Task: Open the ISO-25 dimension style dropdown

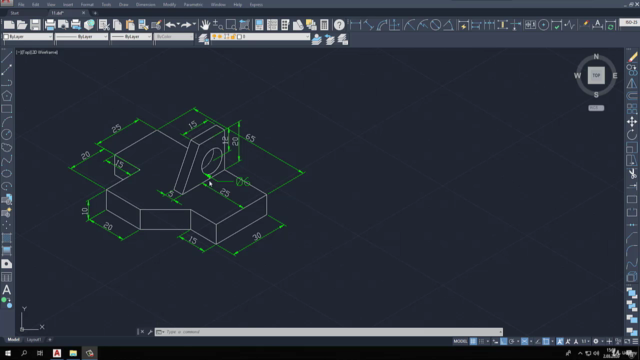Action: (629, 22)
